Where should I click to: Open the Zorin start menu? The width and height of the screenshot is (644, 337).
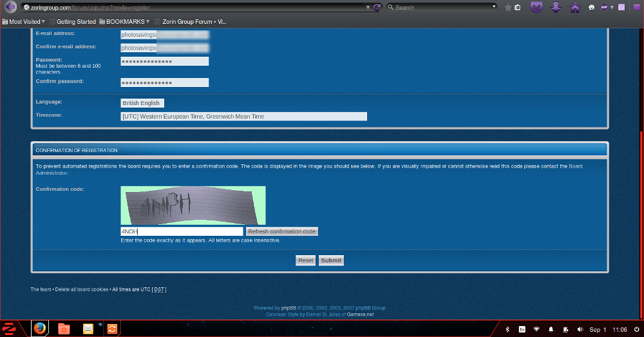10,329
